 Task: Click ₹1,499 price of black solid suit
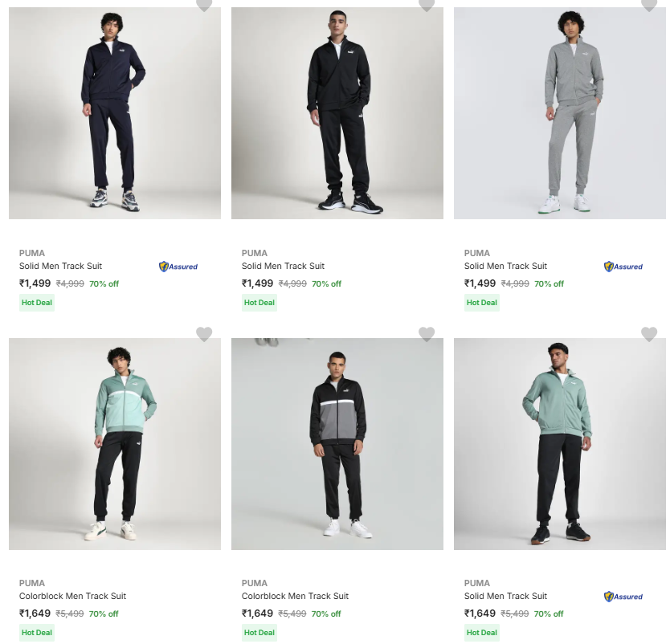[258, 283]
